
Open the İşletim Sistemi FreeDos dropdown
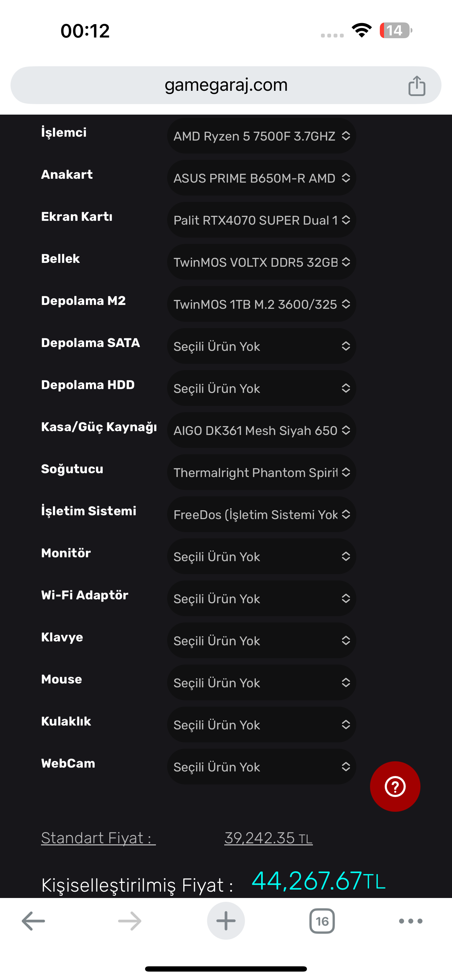coord(261,514)
